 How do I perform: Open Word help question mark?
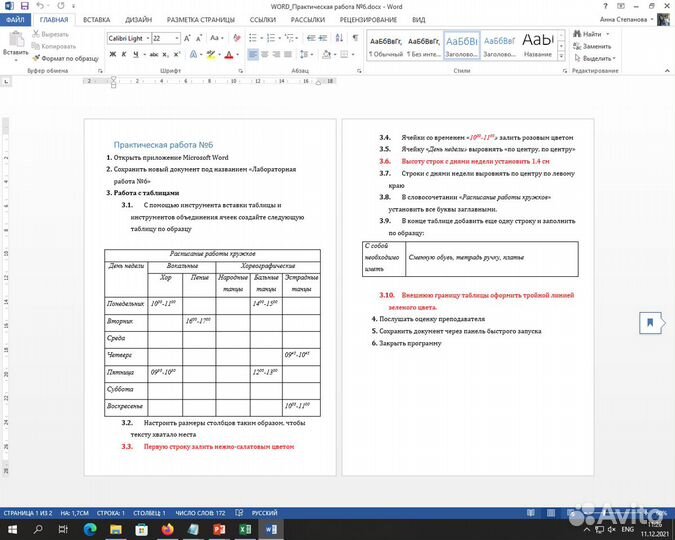click(605, 6)
